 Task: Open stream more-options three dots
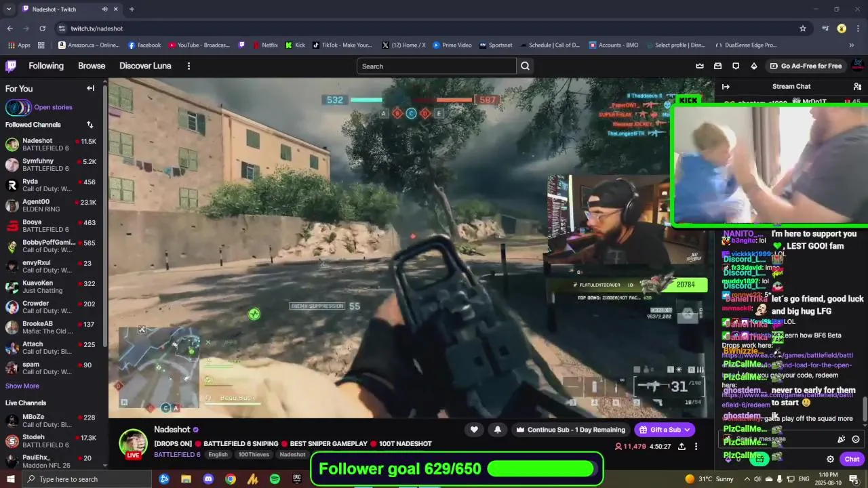(x=696, y=447)
